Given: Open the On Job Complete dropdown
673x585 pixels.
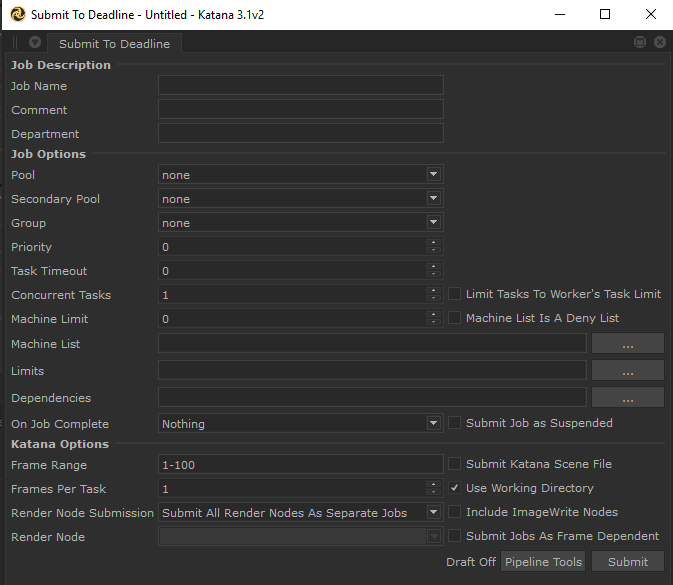Looking at the screenshot, I should tap(300, 424).
